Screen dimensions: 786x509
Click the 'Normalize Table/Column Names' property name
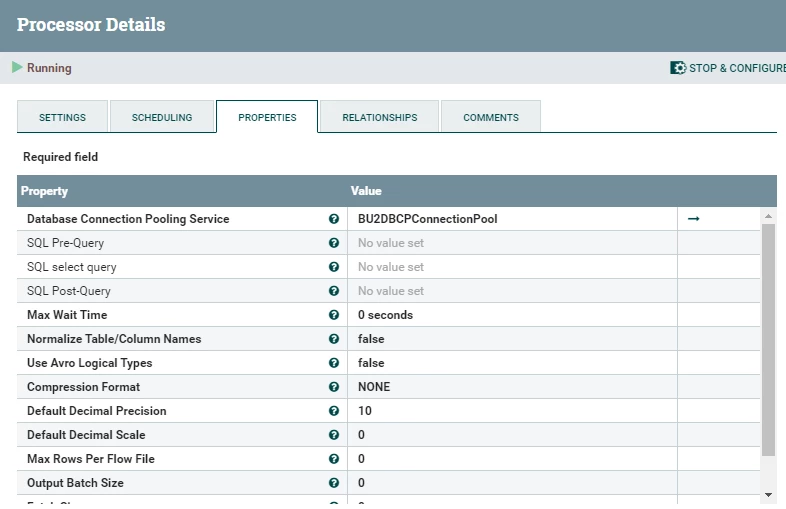(114, 339)
